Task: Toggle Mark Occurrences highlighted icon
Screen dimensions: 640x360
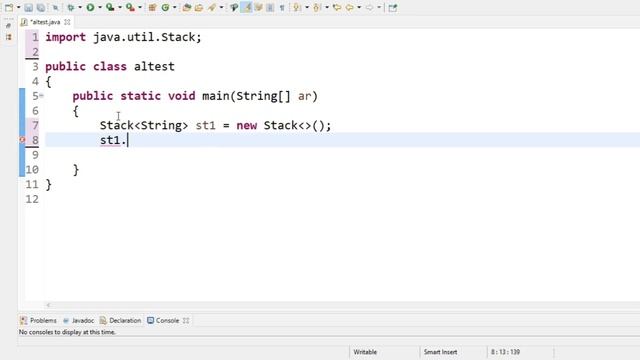Action: click(x=247, y=7)
